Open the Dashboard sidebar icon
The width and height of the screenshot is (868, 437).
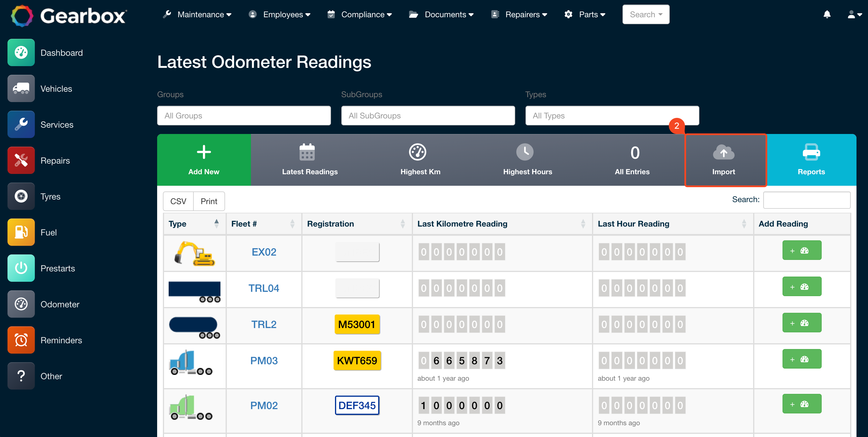pyautogui.click(x=21, y=53)
